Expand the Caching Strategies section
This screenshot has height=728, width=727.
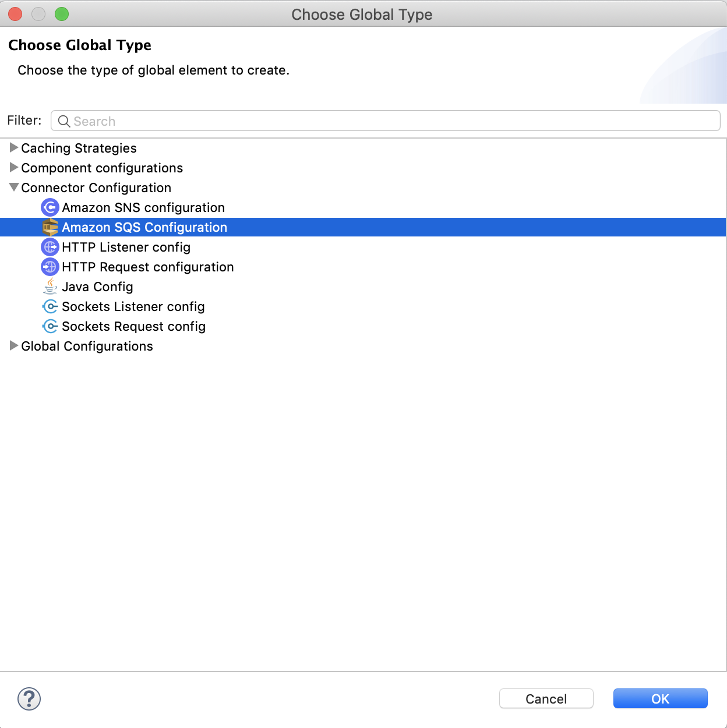click(x=13, y=148)
